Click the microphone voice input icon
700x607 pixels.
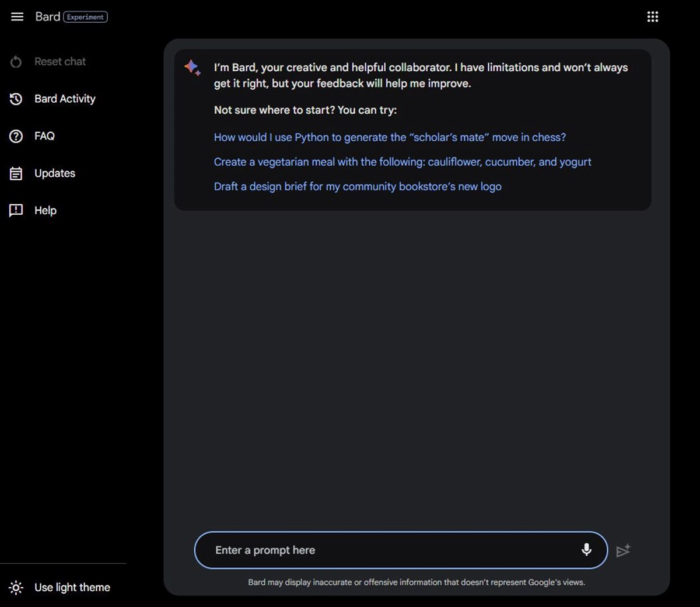pos(586,550)
